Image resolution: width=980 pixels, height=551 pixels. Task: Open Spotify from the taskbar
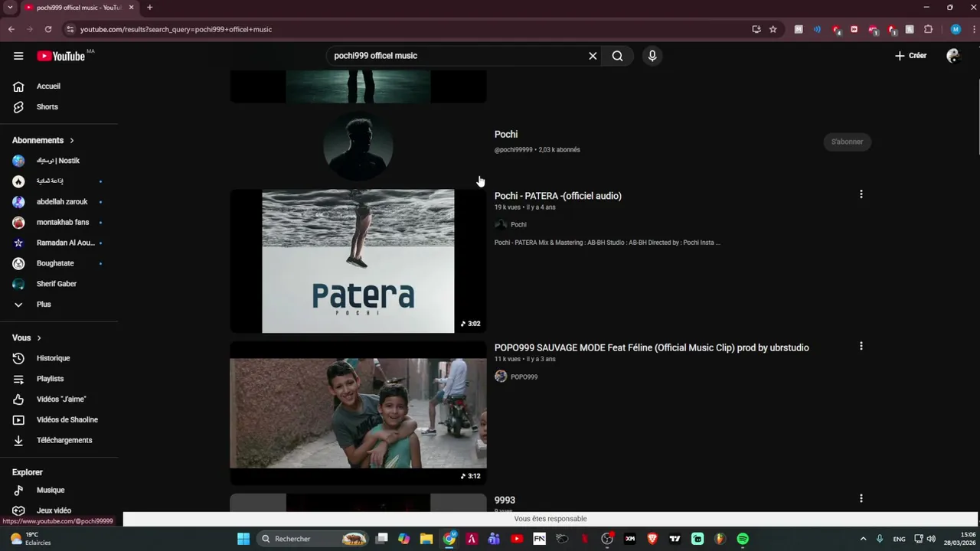point(743,539)
